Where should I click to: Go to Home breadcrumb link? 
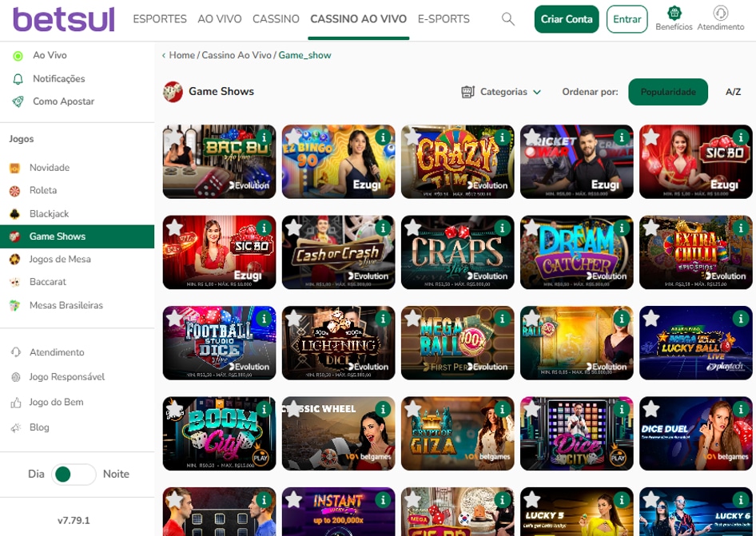(x=181, y=55)
